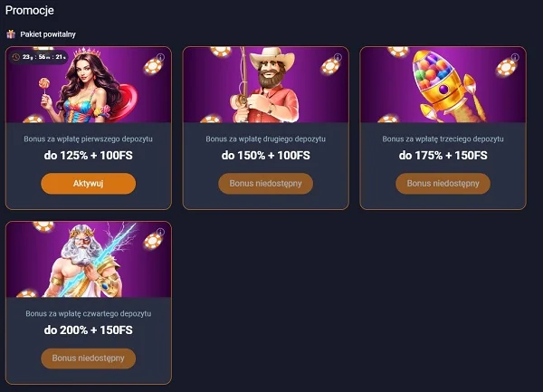Open the bearded fisherman bonus image
Screen dimensions: 543x392
(265, 84)
